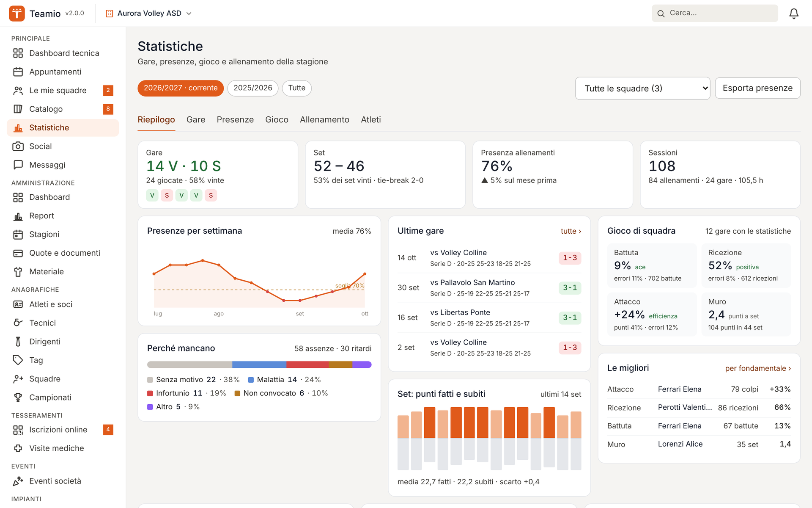Click the red Infortunio legend swatch
Screen dimensions: 812x508
point(150,393)
